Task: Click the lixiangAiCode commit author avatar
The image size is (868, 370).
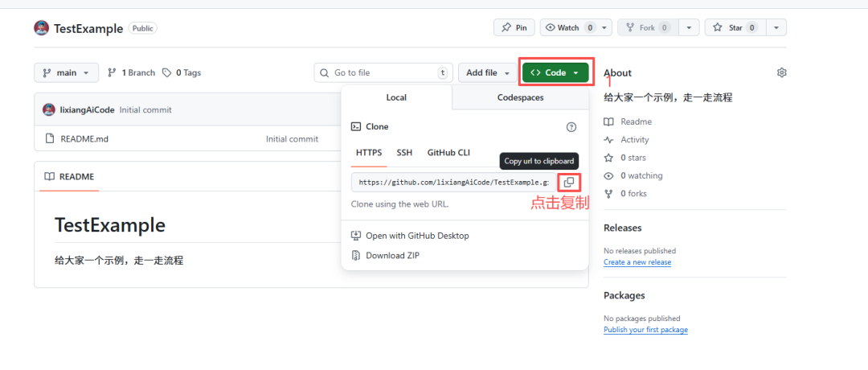Action: pos(49,109)
